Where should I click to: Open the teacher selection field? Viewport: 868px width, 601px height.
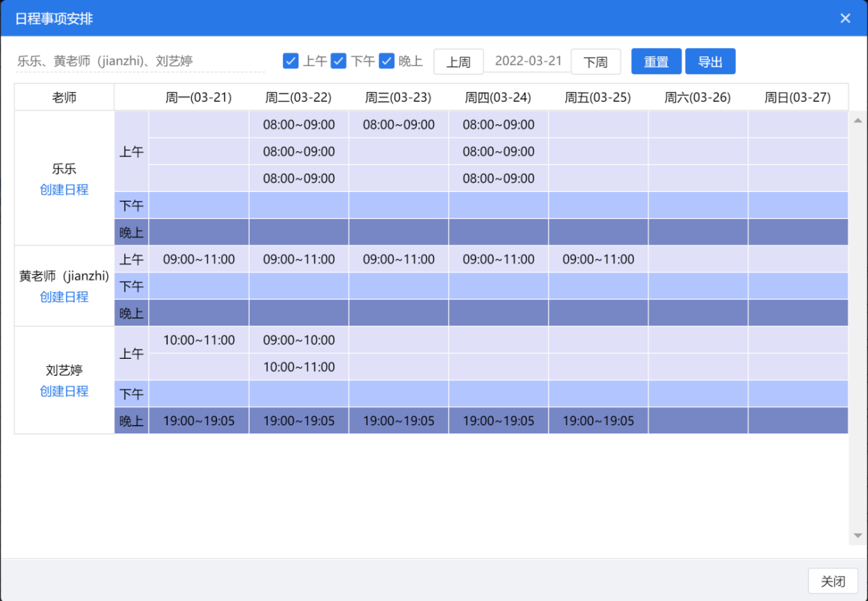tap(140, 61)
